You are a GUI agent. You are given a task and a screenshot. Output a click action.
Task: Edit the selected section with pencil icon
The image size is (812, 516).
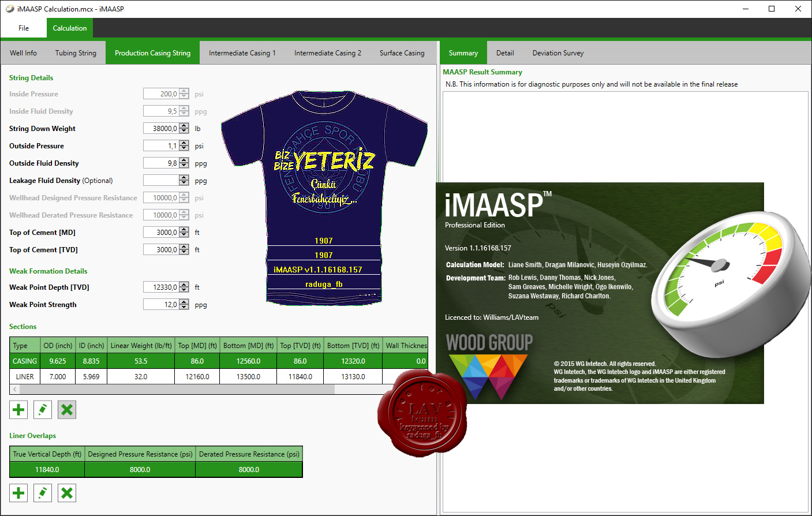pos(43,410)
